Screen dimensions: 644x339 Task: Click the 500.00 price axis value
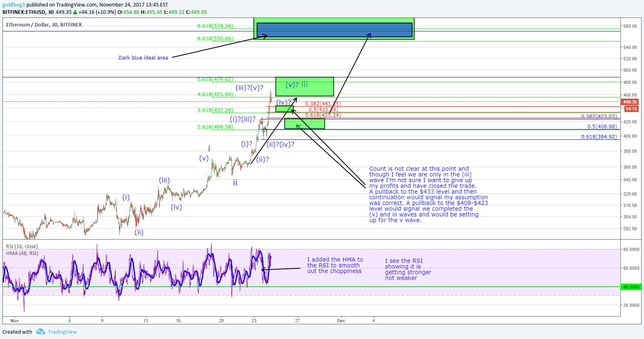[630, 70]
